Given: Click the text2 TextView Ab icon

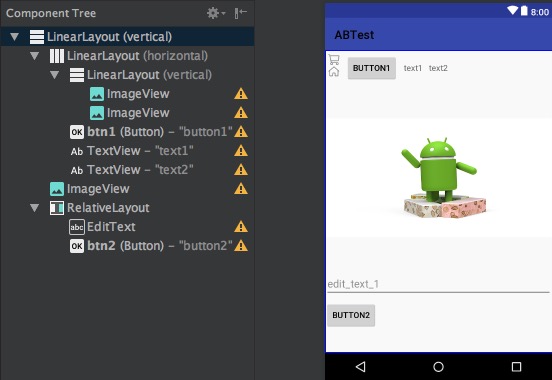Looking at the screenshot, I should pyautogui.click(x=77, y=170).
